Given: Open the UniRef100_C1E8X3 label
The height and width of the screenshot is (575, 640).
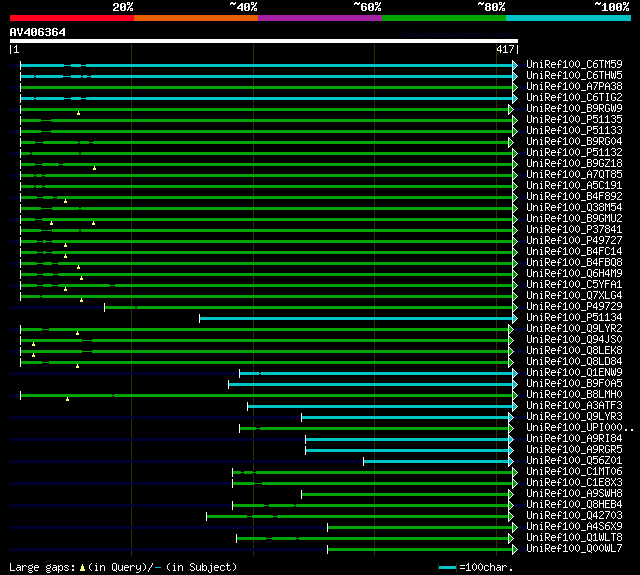Looking at the screenshot, I should click(574, 483).
